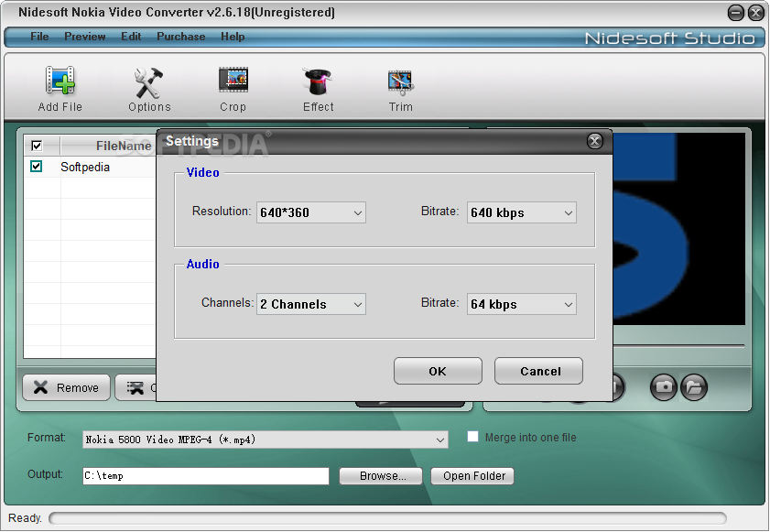Open the Purchase menu
The image size is (770, 532).
pyautogui.click(x=180, y=37)
